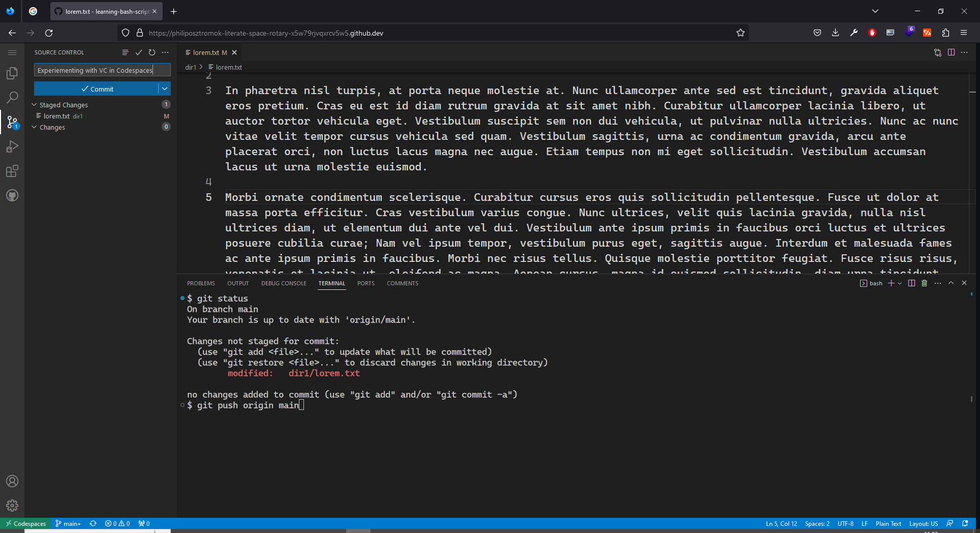Image resolution: width=980 pixels, height=533 pixels.
Task: Open the Manage gear icon
Action: click(12, 506)
